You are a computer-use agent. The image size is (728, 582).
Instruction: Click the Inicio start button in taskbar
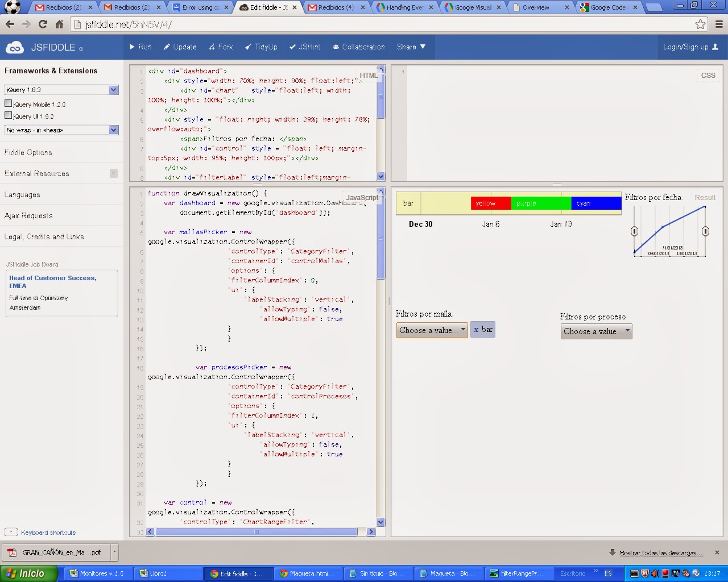pos(28,573)
